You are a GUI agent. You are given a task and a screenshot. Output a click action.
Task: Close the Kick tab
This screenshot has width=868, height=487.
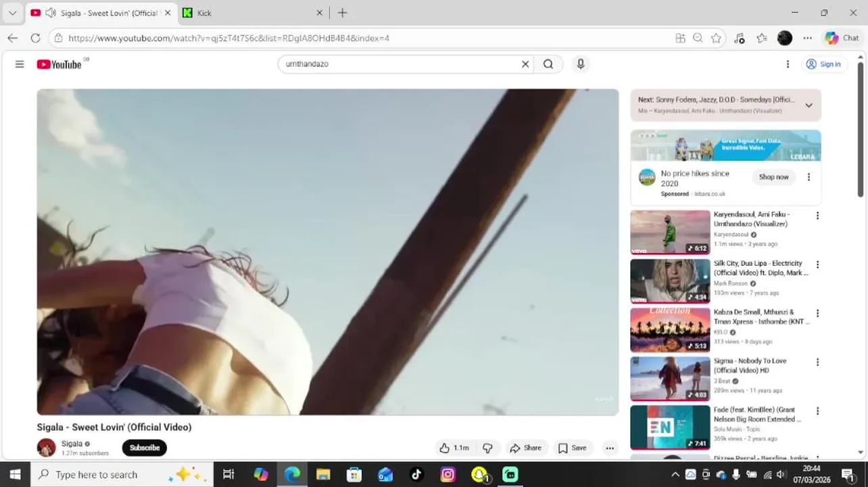[320, 13]
